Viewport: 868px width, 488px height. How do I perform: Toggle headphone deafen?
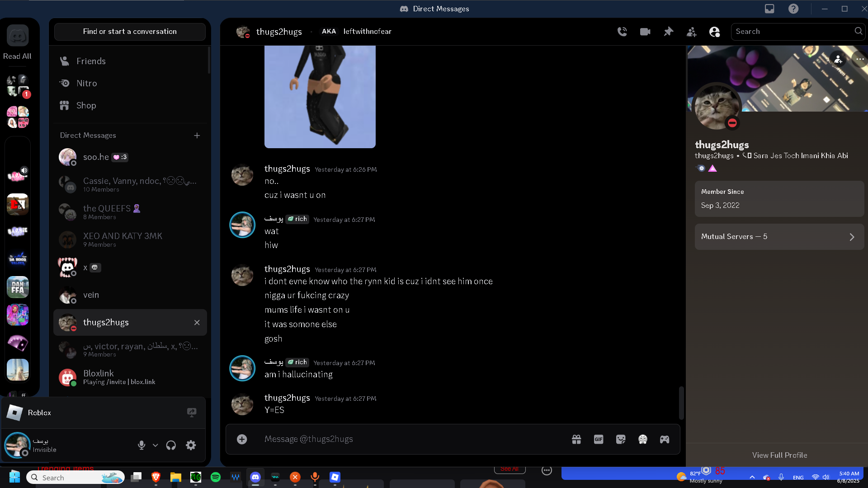(x=171, y=446)
